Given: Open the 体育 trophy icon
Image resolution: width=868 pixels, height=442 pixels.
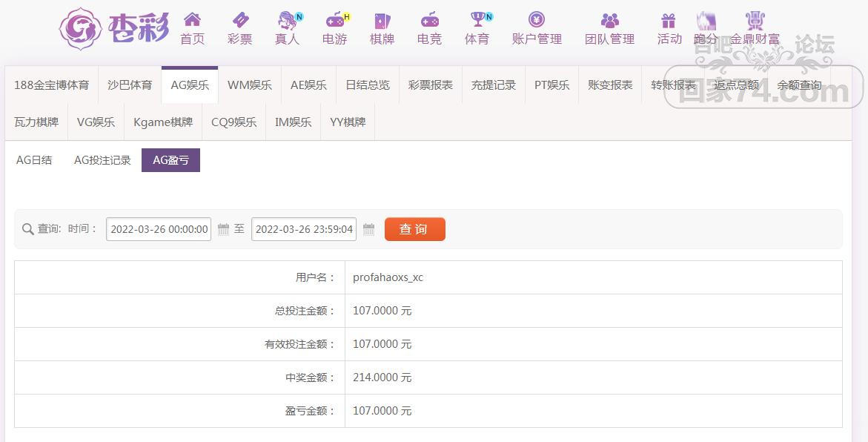Looking at the screenshot, I should (x=477, y=19).
